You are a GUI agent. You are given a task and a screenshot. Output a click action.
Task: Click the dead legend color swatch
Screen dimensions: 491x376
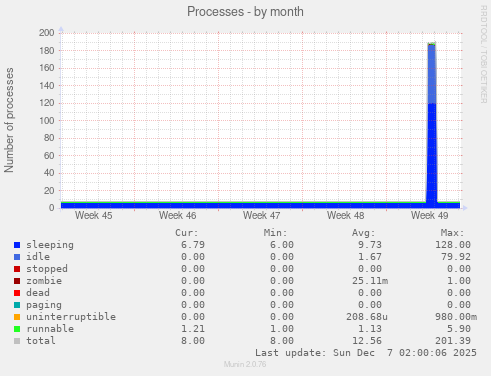(17, 293)
